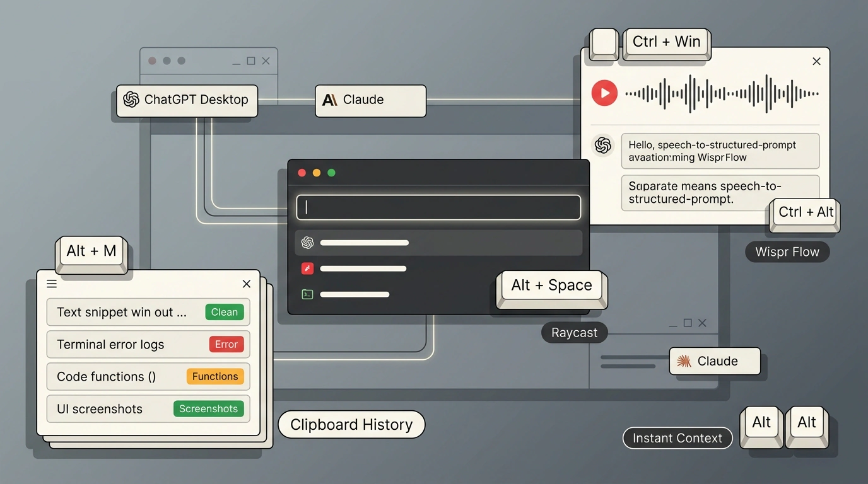Click the "Separate means speech-to-structured-prompt." message bubble
Viewport: 868px width, 484px height.
click(x=720, y=192)
